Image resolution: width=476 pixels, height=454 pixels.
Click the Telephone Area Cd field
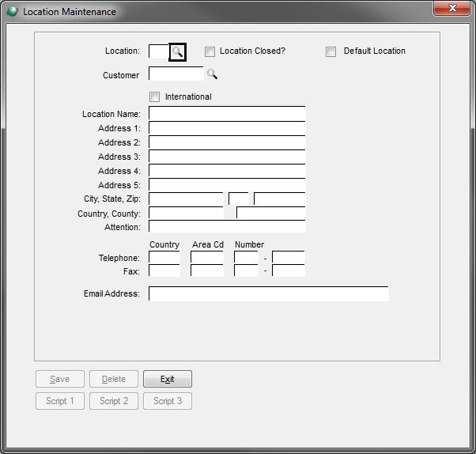[207, 257]
